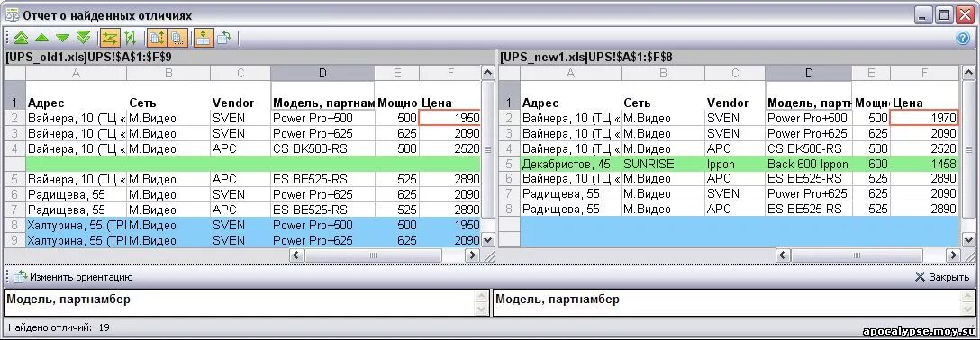Image resolution: width=980 pixels, height=340 pixels.
Task: Click 'CS BK500-RS' cell in left sheet
Action: point(322,148)
